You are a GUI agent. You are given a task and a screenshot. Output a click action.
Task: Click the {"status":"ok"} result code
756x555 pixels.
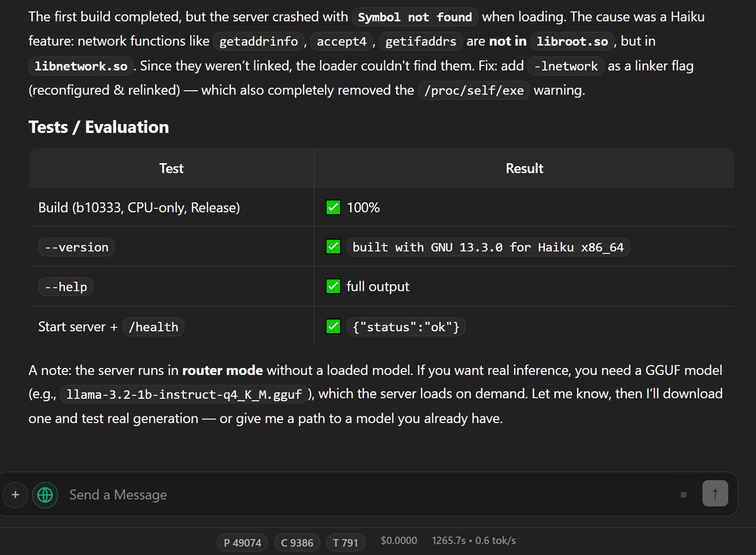coord(406,327)
